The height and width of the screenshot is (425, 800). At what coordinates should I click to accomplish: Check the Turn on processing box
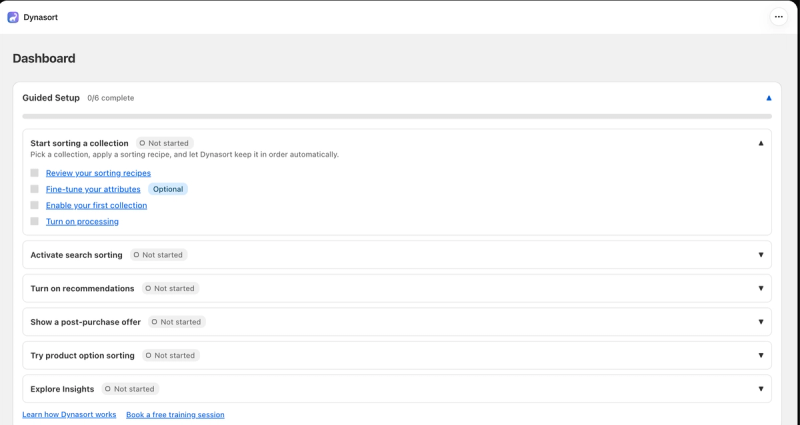[35, 221]
